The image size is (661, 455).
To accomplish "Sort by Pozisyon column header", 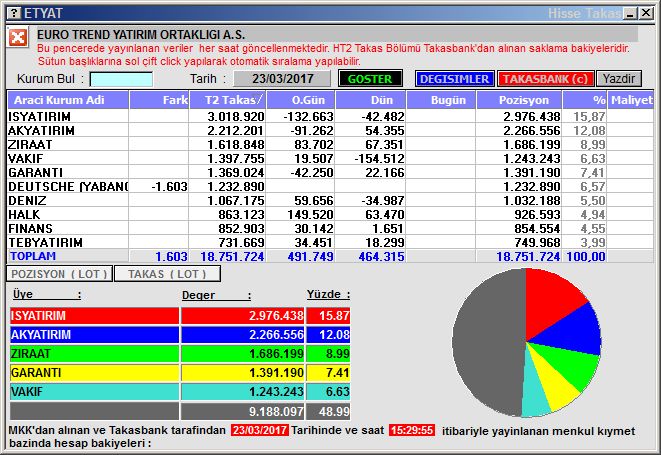I will pyautogui.click(x=519, y=100).
